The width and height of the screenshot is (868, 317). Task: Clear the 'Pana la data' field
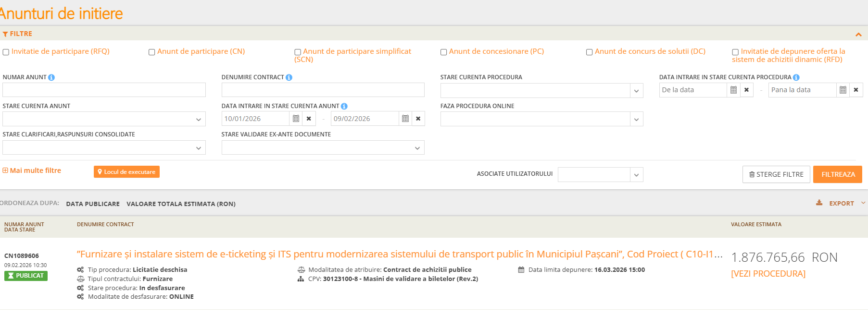click(x=855, y=90)
